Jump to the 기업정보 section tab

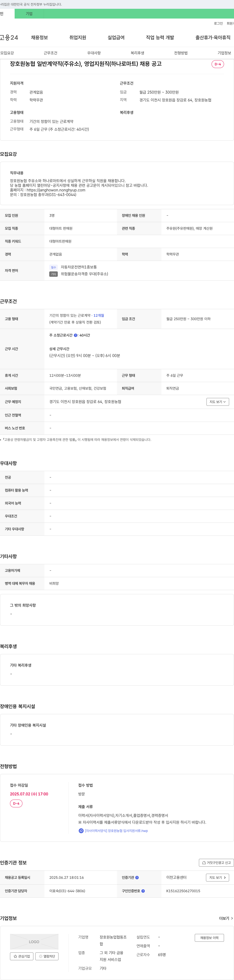point(224,53)
